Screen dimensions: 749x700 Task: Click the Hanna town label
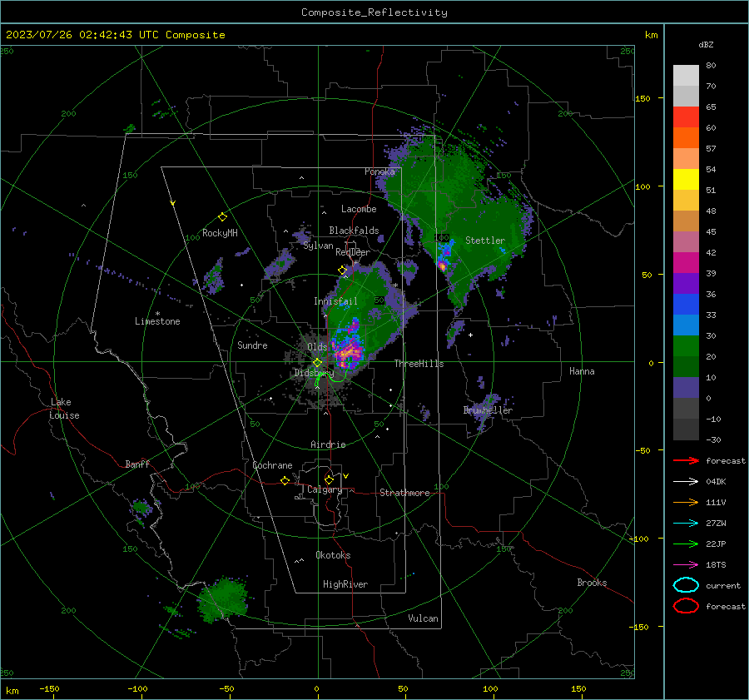point(582,371)
